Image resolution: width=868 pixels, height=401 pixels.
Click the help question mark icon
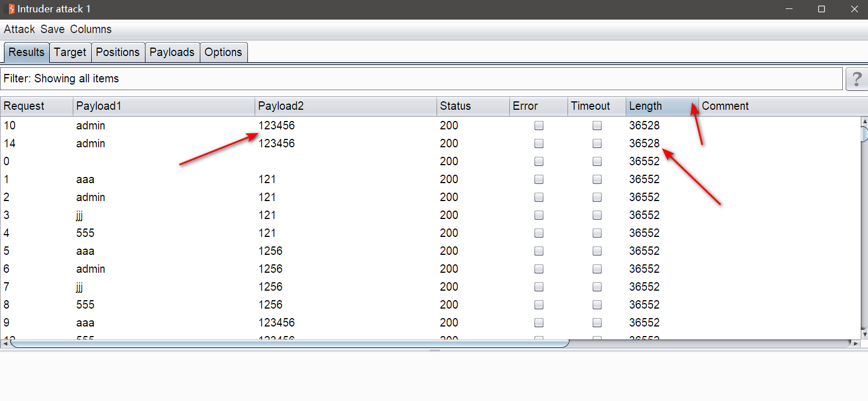tap(856, 79)
